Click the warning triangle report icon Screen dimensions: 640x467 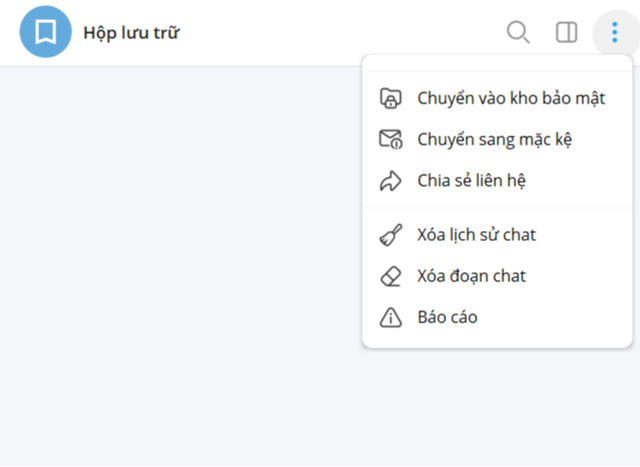tap(391, 317)
